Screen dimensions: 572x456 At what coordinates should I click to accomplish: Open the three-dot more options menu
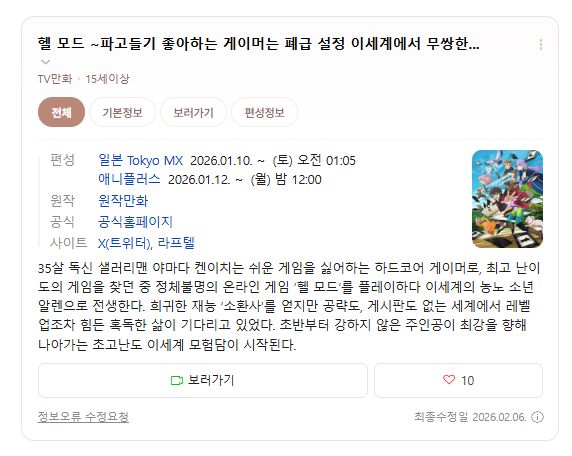click(x=541, y=45)
